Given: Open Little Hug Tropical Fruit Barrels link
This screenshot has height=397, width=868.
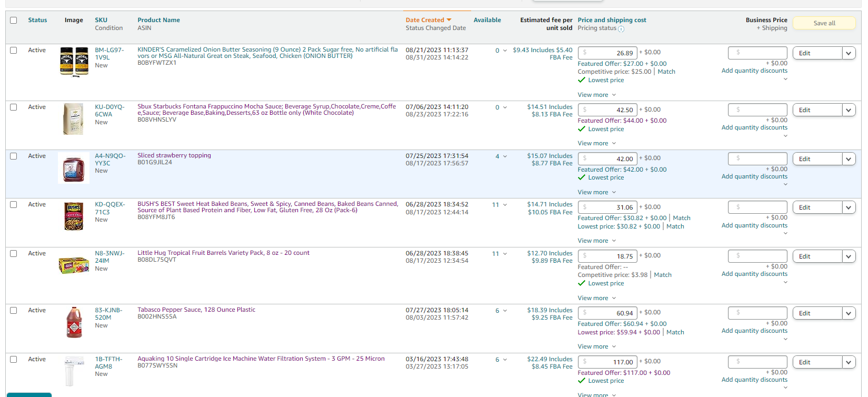Looking at the screenshot, I should coord(223,253).
